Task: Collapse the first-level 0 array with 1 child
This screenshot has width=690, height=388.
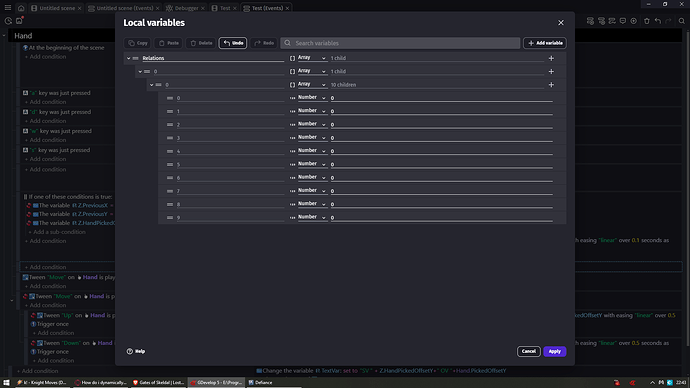Action: tap(140, 71)
